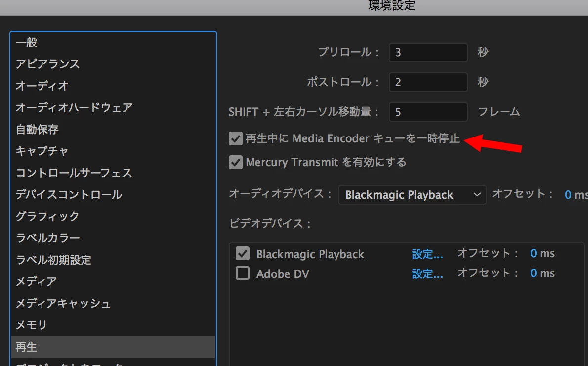This screenshot has height=366, width=588.
Task: Open the メディア category
Action: 113,282
